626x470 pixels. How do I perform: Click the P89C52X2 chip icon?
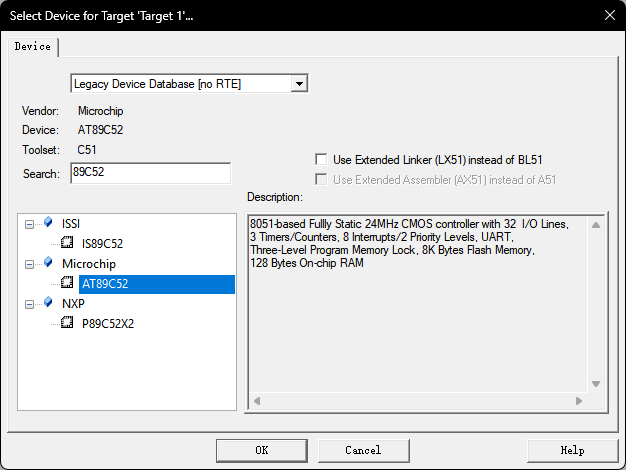coord(67,323)
